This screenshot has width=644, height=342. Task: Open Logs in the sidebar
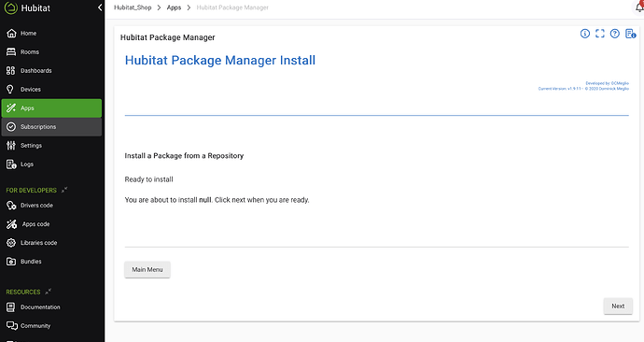click(x=51, y=164)
